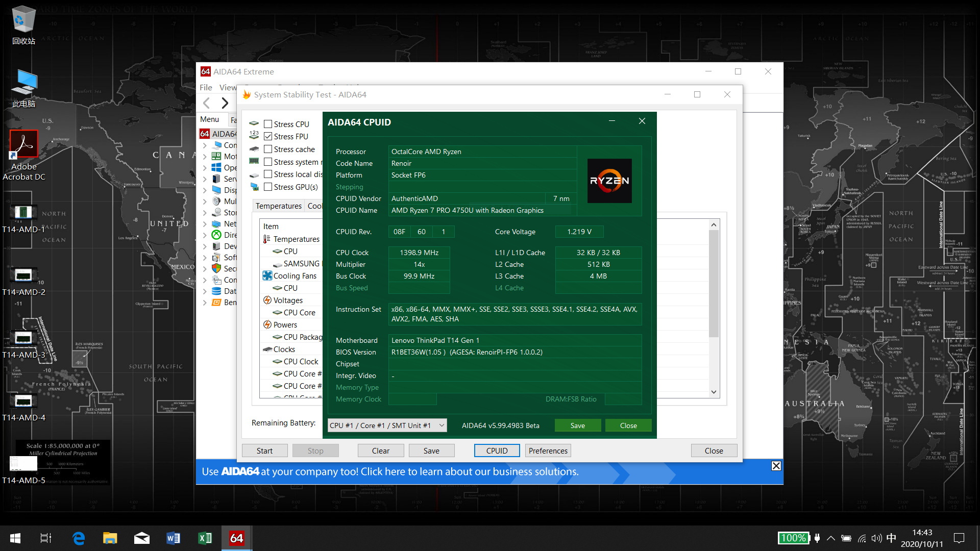Enable the Stress system memory checkbox
The image size is (980, 551).
(x=268, y=162)
